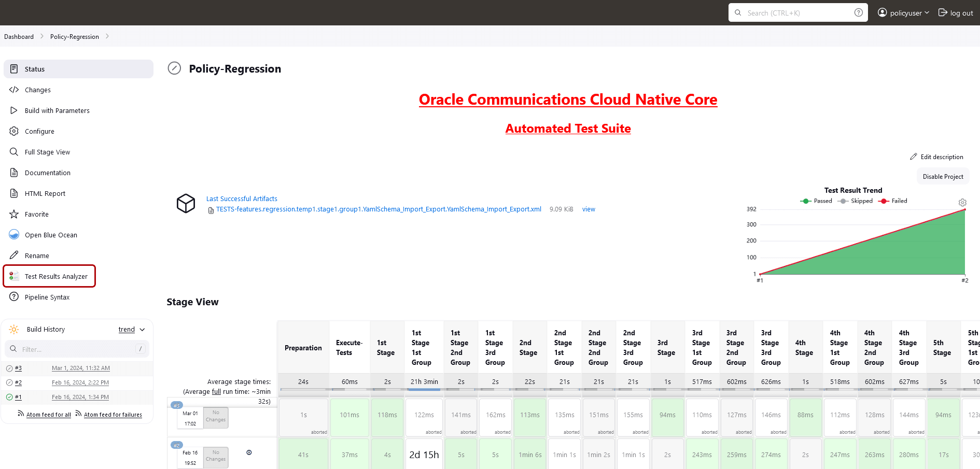Click the Disable Project button
This screenshot has width=980, height=469.
943,177
